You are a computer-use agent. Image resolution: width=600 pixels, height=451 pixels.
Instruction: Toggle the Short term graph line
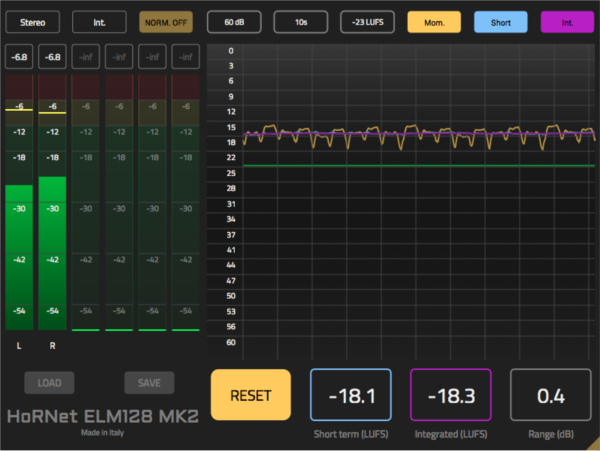500,21
